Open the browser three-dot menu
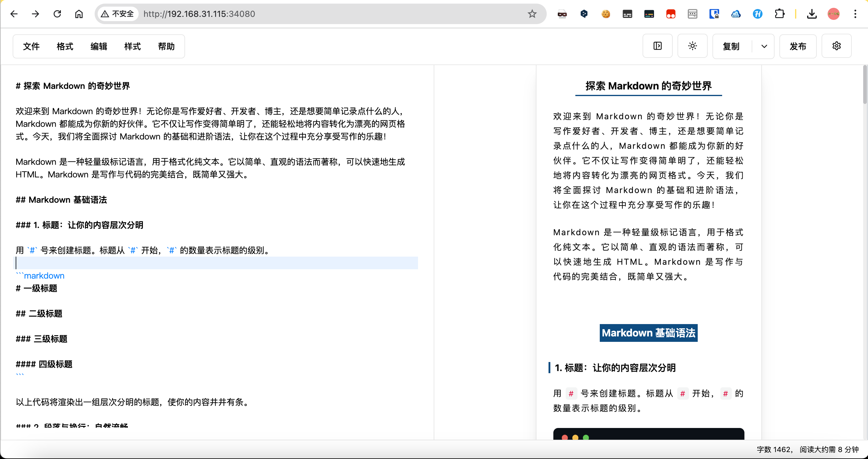This screenshot has height=459, width=868. (855, 14)
